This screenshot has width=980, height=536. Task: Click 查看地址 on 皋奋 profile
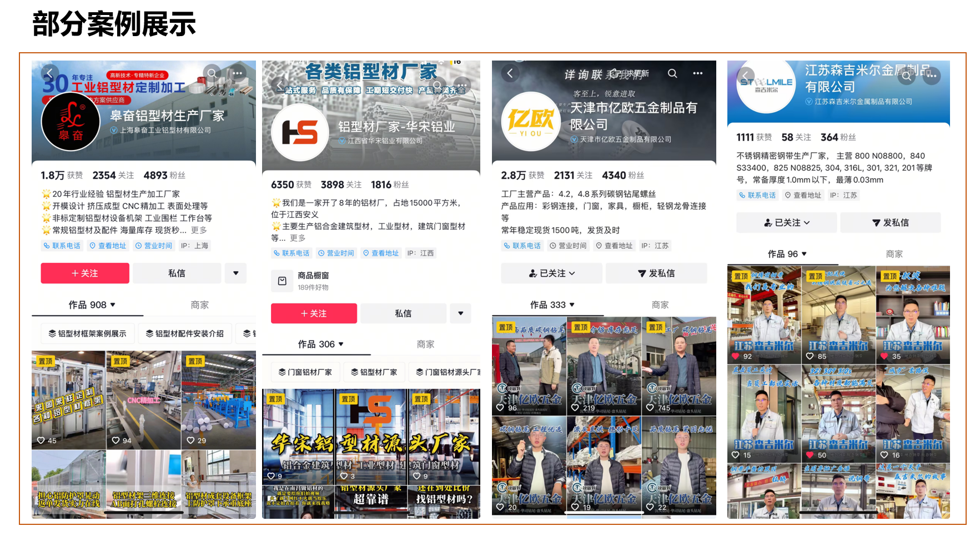coord(108,246)
